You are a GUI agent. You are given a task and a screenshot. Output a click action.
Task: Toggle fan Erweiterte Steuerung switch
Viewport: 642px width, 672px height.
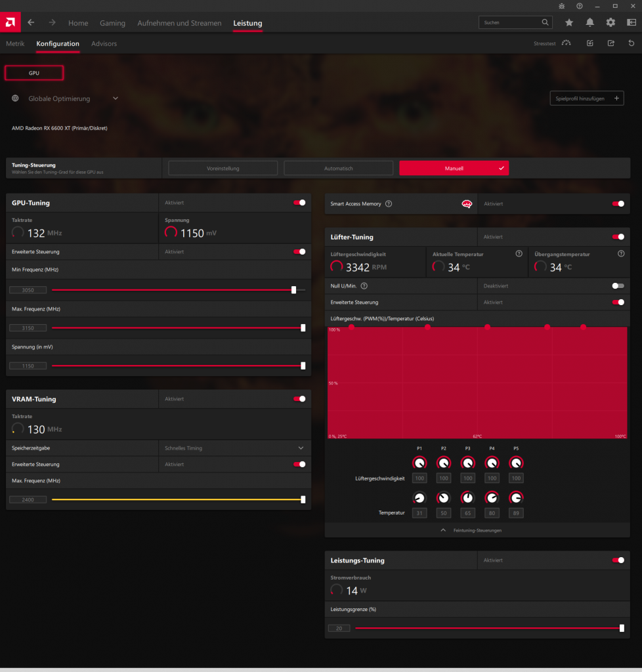point(618,302)
